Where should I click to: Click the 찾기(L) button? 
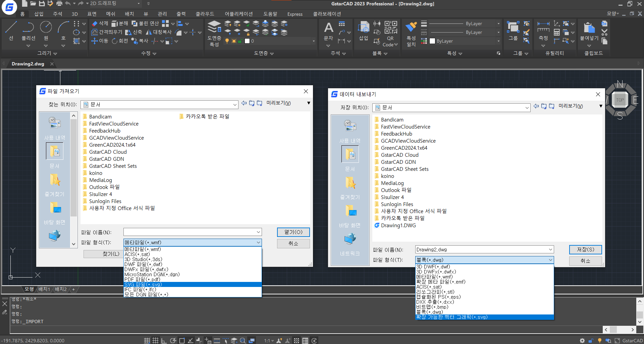[x=104, y=254]
